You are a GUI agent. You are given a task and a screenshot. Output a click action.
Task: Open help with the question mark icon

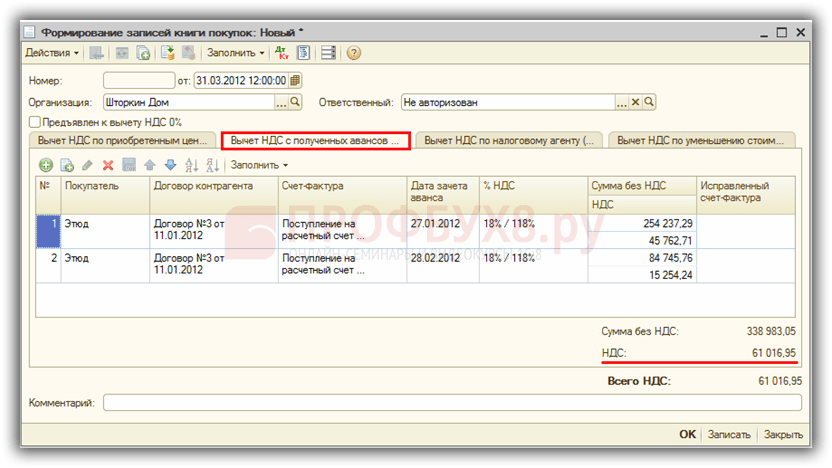(353, 53)
